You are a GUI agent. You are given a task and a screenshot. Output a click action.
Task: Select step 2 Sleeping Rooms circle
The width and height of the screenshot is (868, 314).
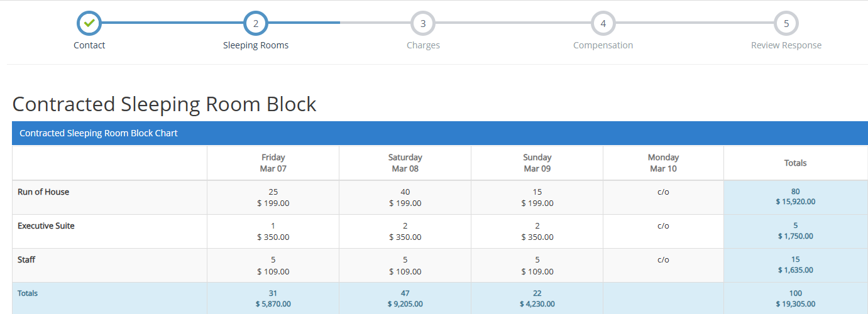(x=256, y=23)
